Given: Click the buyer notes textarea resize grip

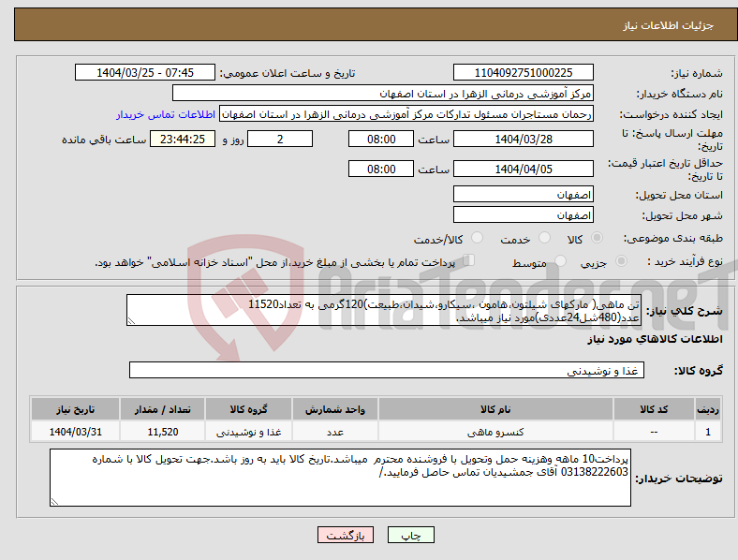Looking at the screenshot, I should [54, 502].
